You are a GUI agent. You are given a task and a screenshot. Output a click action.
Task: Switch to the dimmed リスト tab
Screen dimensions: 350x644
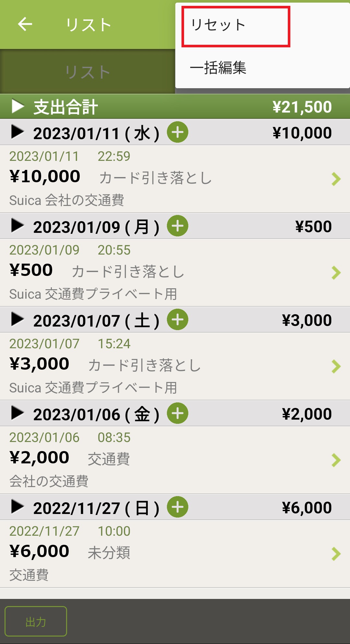click(87, 72)
